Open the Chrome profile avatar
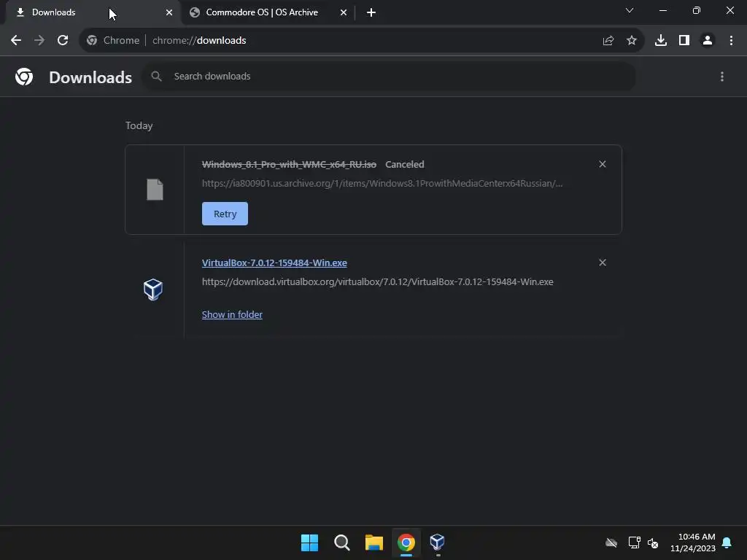Viewport: 747px width, 560px height. tap(708, 41)
